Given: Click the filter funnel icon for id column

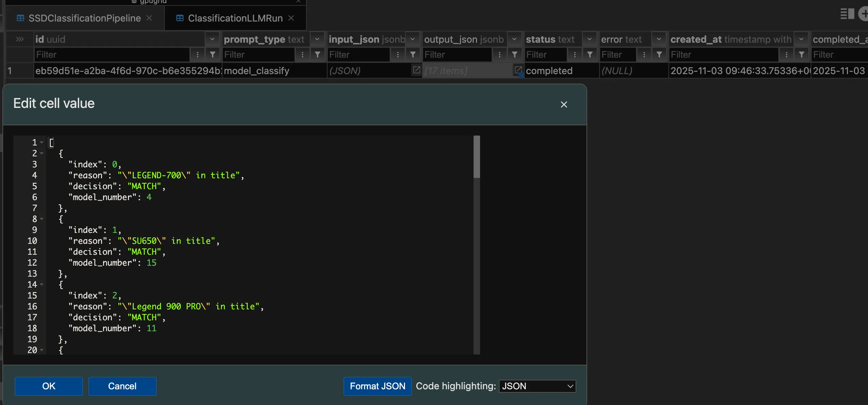Looking at the screenshot, I should pos(212,55).
